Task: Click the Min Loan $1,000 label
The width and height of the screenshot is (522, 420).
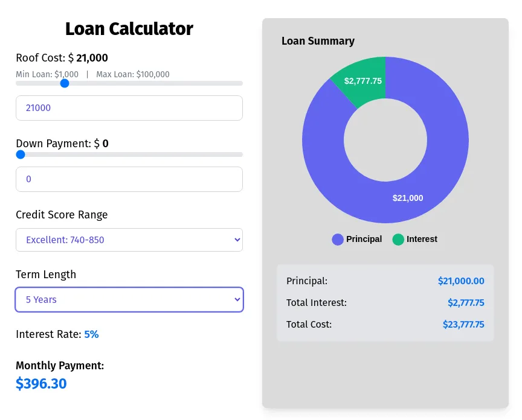Action: [47, 74]
